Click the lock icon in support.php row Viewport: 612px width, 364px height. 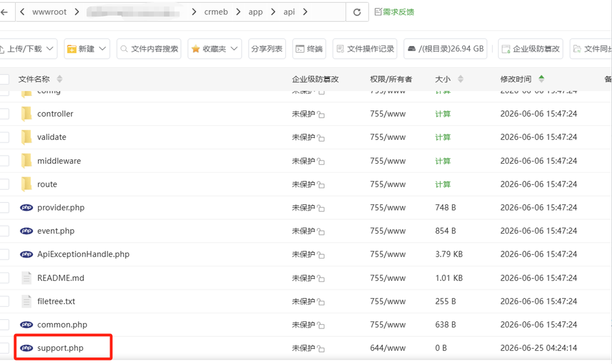click(x=321, y=349)
